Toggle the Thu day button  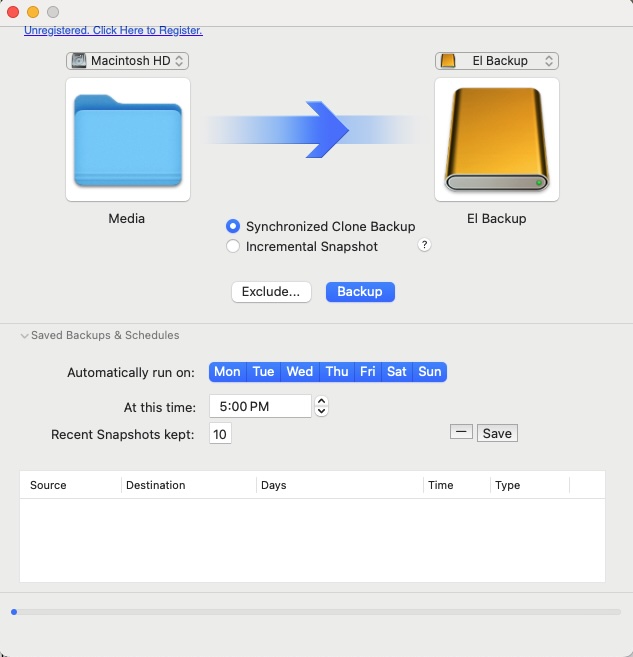point(337,372)
